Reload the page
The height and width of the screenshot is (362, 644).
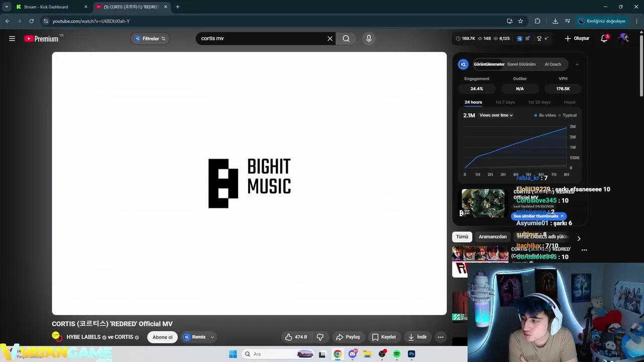coord(31,21)
